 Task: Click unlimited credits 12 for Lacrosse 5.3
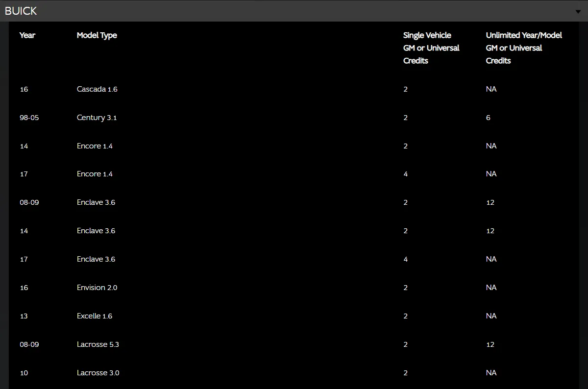[490, 344]
